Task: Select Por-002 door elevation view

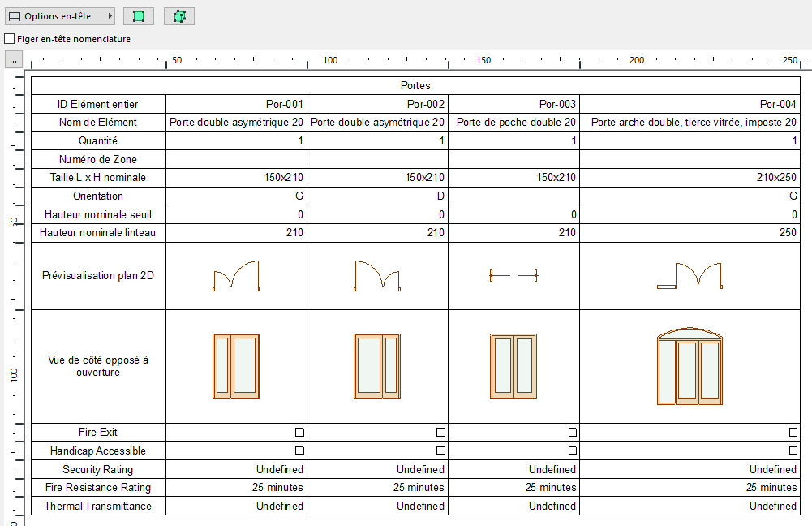Action: coord(377,366)
